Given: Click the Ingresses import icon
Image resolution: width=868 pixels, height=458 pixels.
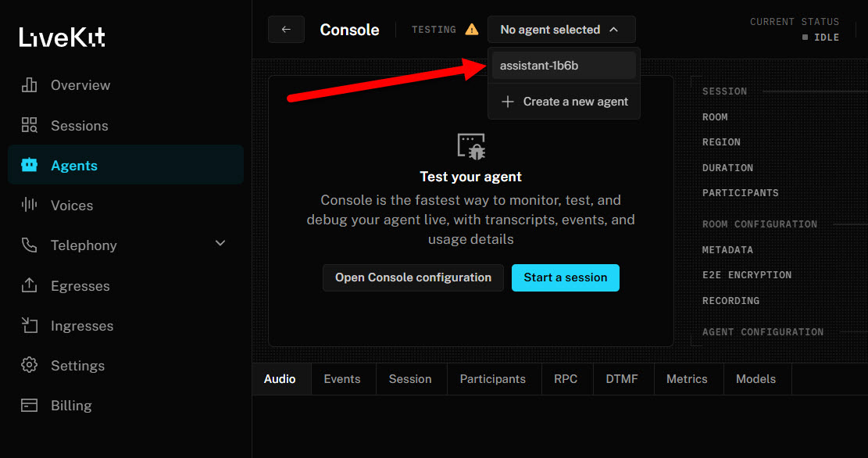Looking at the screenshot, I should (x=30, y=325).
